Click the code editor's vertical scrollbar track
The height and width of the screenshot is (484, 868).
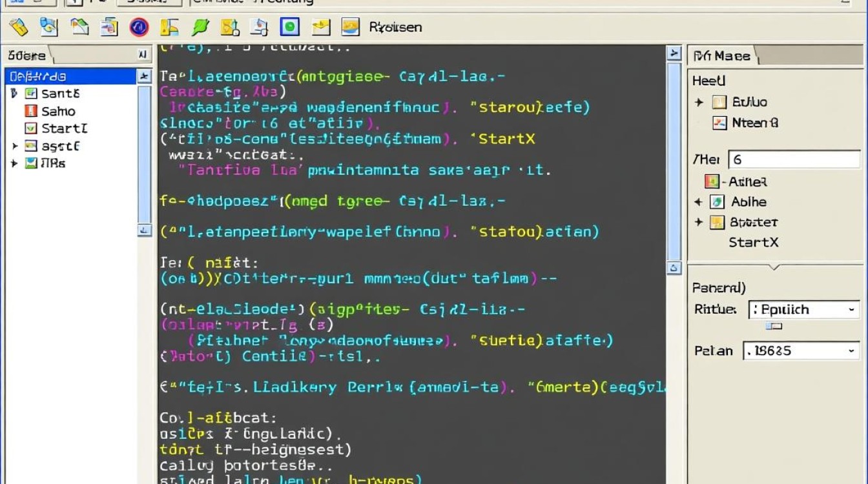pos(674,161)
